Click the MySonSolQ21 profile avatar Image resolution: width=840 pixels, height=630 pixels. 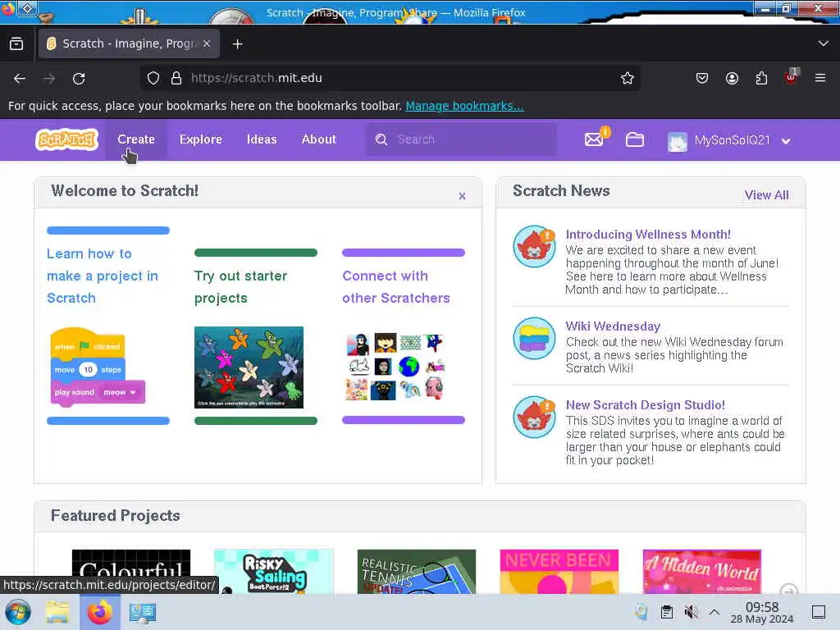coord(677,141)
